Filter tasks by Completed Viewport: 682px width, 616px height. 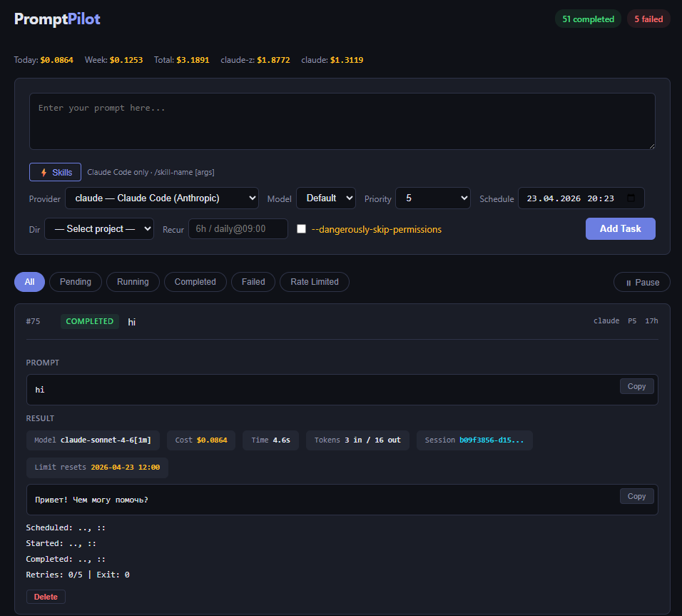(x=195, y=282)
